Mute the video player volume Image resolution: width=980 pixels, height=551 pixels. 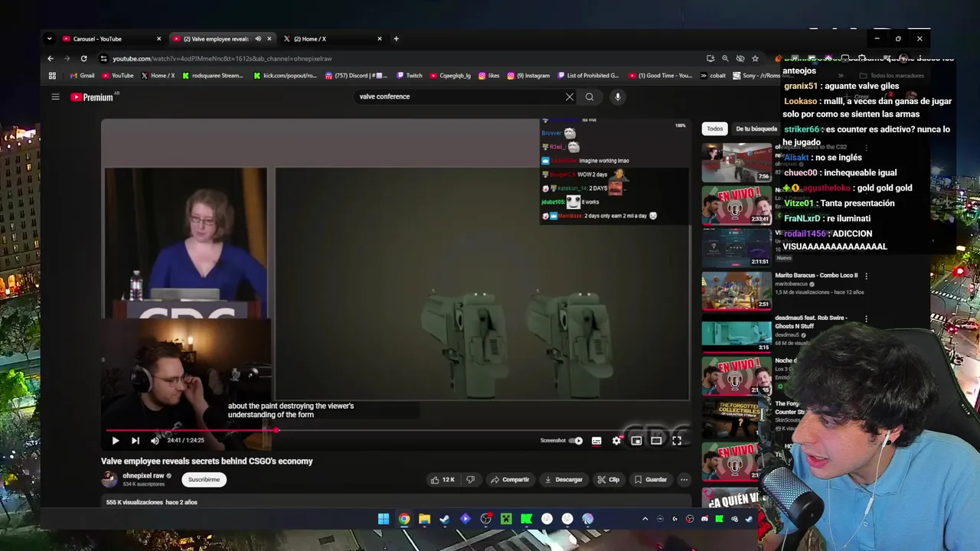pos(155,440)
